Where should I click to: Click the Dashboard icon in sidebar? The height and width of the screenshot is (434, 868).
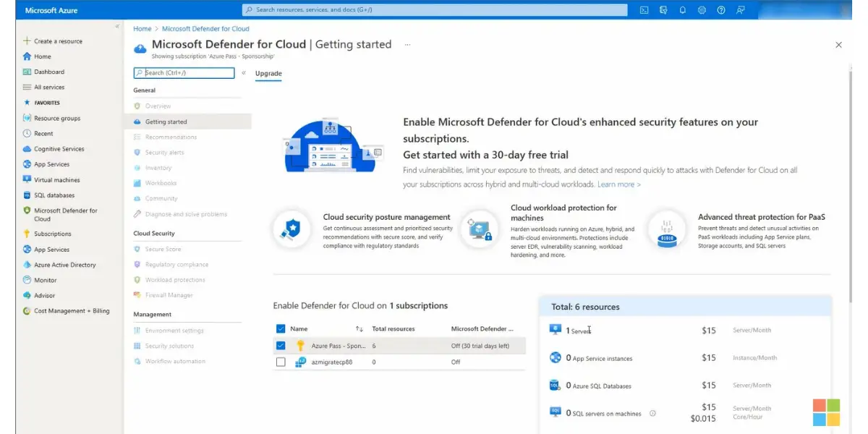coord(27,72)
